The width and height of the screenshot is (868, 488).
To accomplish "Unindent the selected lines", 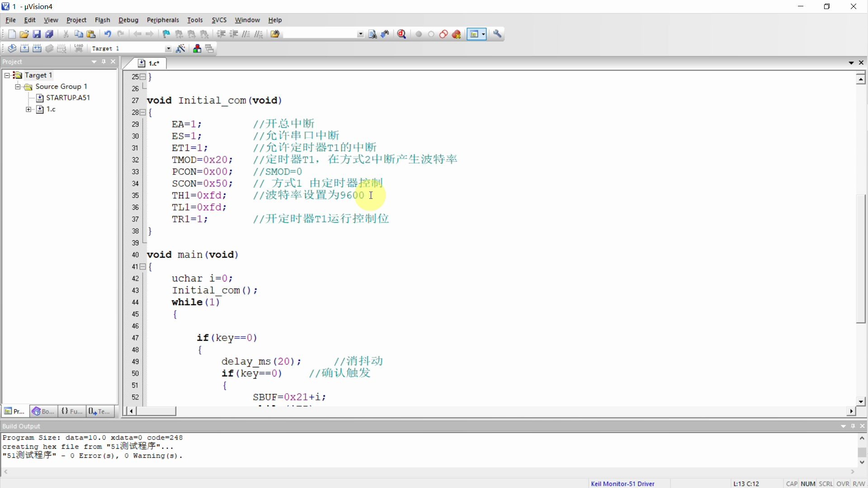I will [x=234, y=34].
